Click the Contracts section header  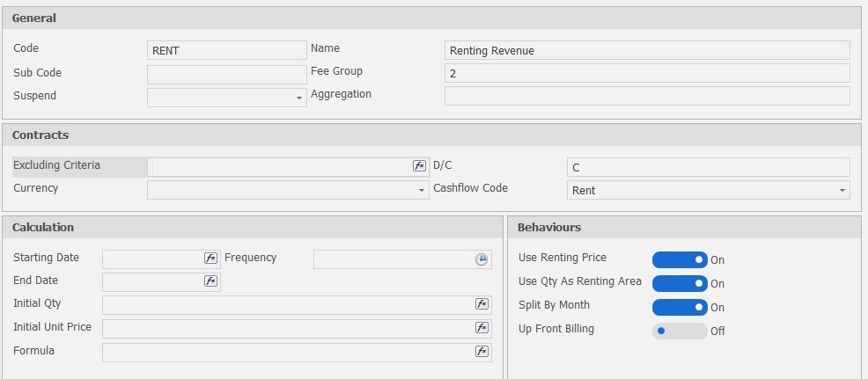431,135
